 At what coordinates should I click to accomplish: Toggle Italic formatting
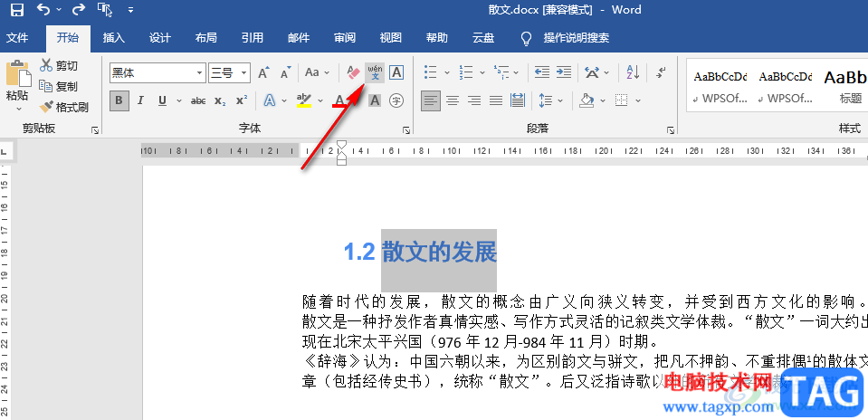coord(140,100)
